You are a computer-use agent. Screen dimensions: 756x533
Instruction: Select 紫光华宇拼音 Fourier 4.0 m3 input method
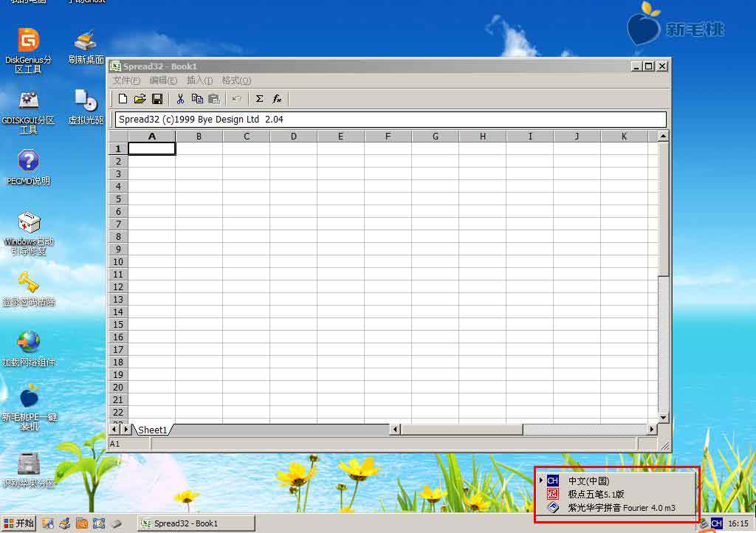(616, 507)
